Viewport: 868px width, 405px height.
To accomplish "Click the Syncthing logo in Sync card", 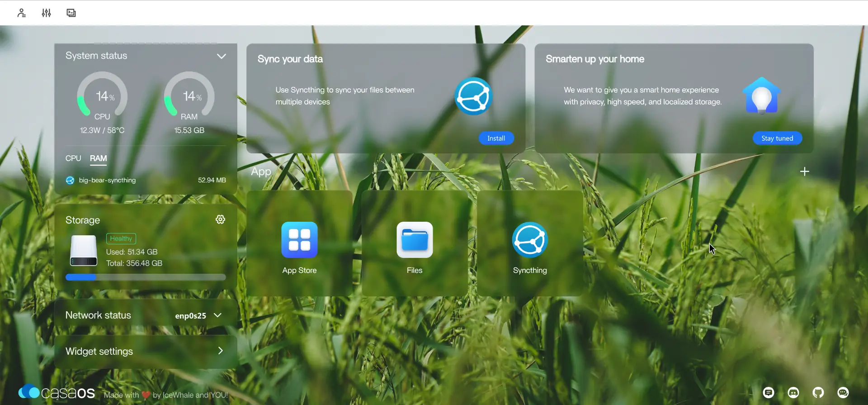I will [x=473, y=96].
